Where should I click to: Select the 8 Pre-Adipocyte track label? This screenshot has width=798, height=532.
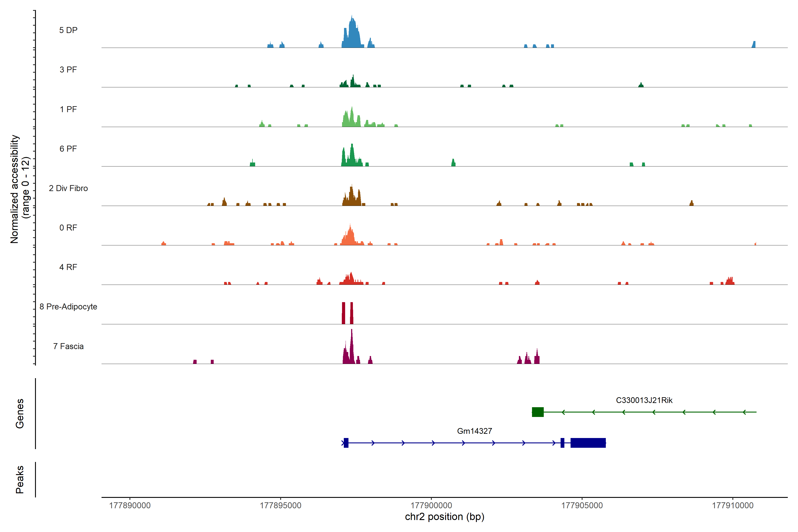[68, 307]
